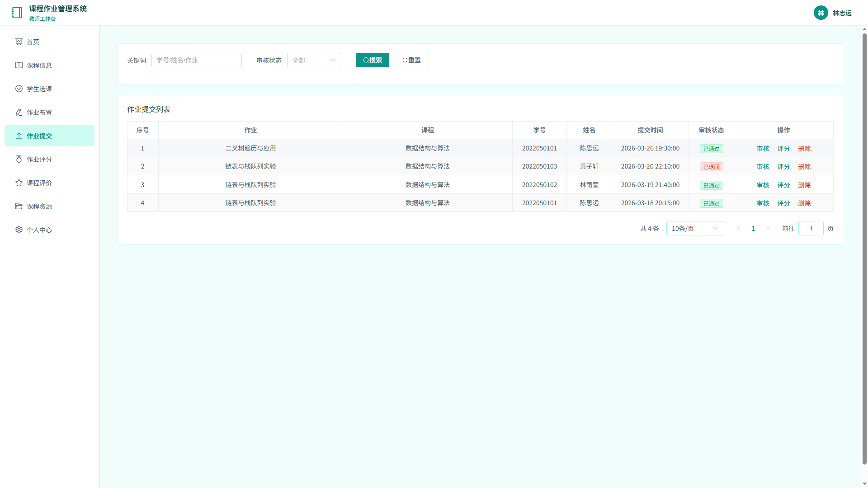The height and width of the screenshot is (488, 868).
Task: Click the 搜索 button
Action: pyautogui.click(x=373, y=60)
